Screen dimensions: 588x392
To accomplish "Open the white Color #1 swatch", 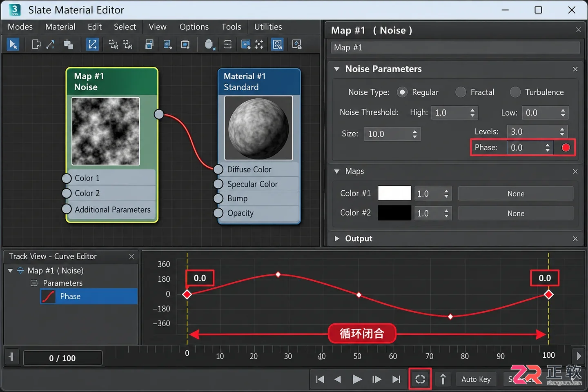I will coord(394,193).
